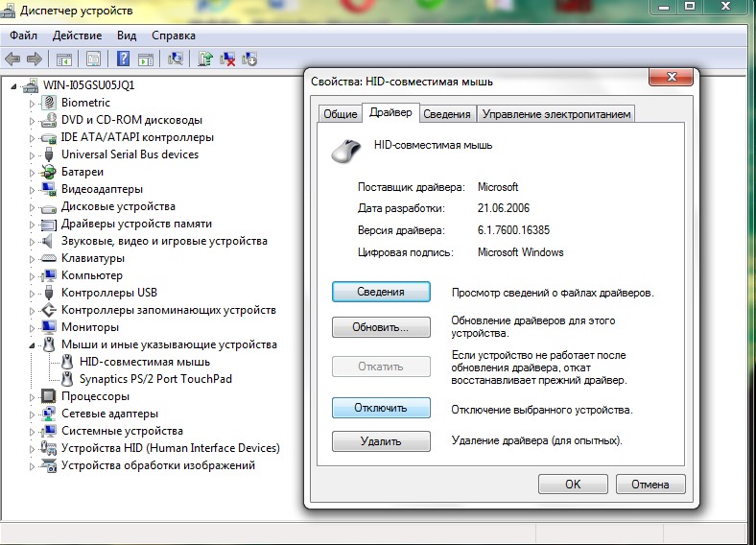This screenshot has height=545, width=756.
Task: Collapse the WIN-I05GSU05JQ1 root node
Action: 14,86
